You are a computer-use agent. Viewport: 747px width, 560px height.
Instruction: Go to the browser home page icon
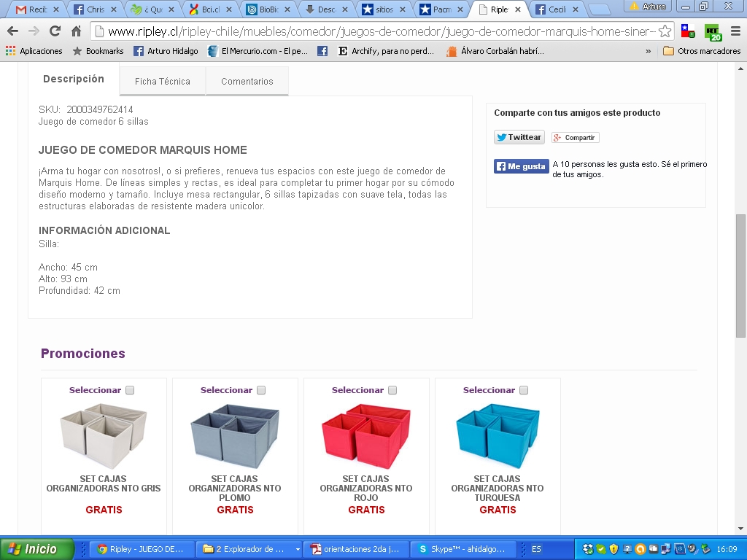click(x=76, y=31)
